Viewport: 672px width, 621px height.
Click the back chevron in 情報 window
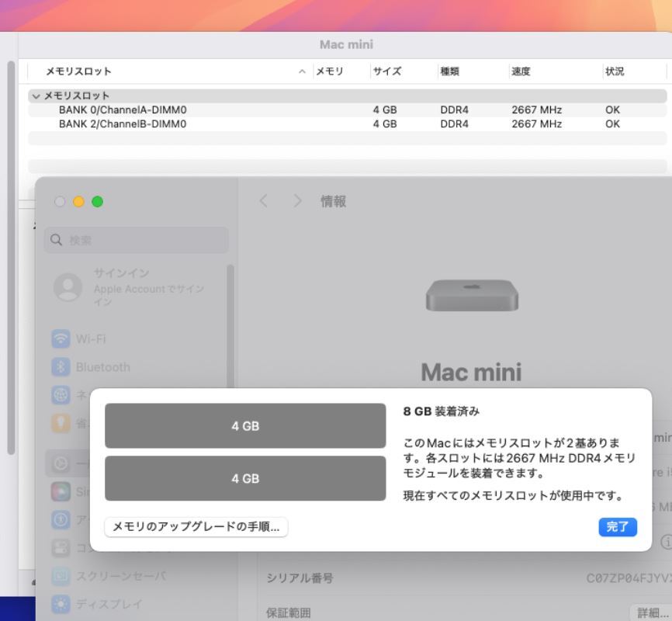264,201
